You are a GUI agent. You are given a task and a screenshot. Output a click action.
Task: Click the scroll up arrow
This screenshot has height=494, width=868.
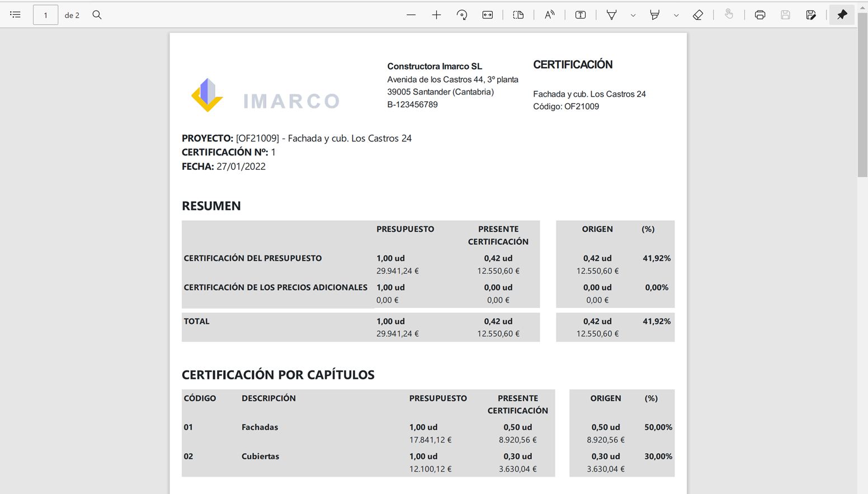pyautogui.click(x=862, y=7)
